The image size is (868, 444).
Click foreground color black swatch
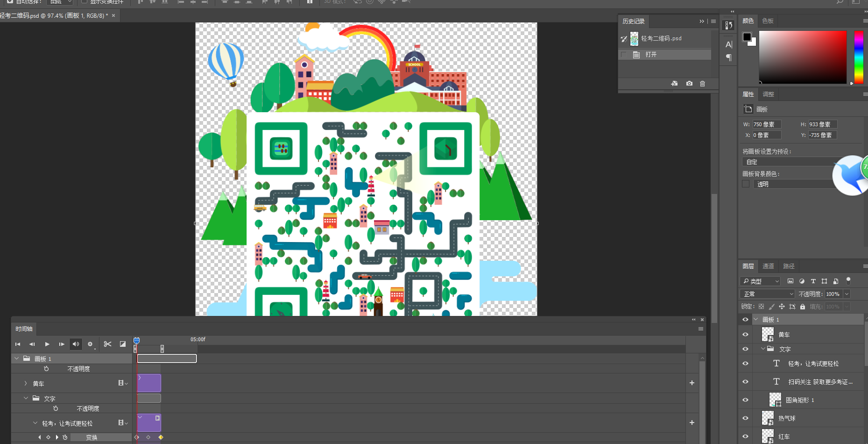(747, 37)
